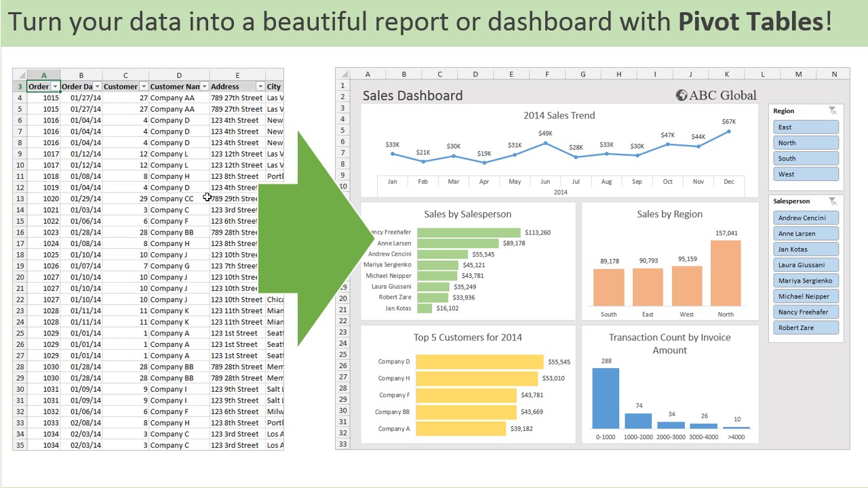Clear the Region slicer filter

833,110
